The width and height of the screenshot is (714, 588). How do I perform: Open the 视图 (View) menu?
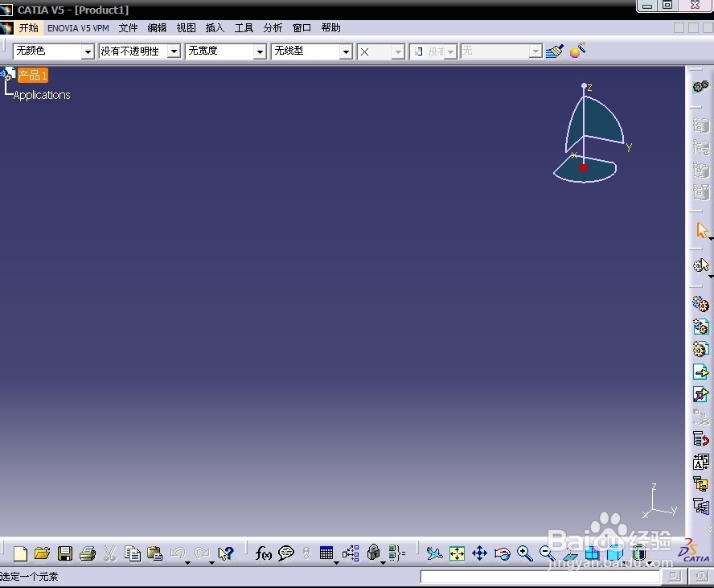[x=186, y=28]
